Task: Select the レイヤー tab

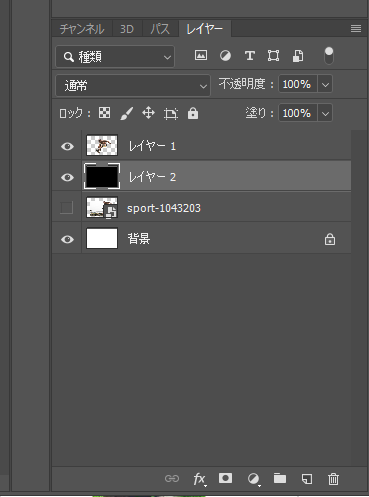Action: [204, 29]
